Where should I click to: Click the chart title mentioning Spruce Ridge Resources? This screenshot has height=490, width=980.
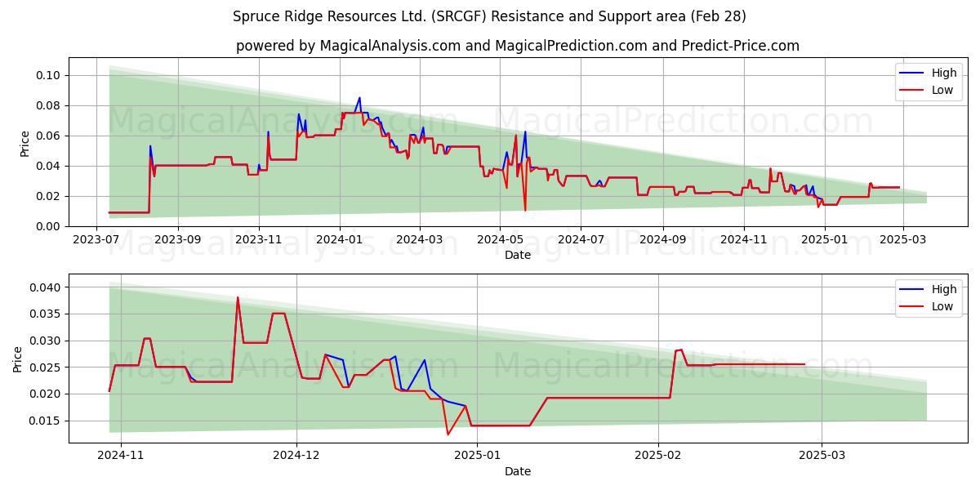pyautogui.click(x=489, y=16)
